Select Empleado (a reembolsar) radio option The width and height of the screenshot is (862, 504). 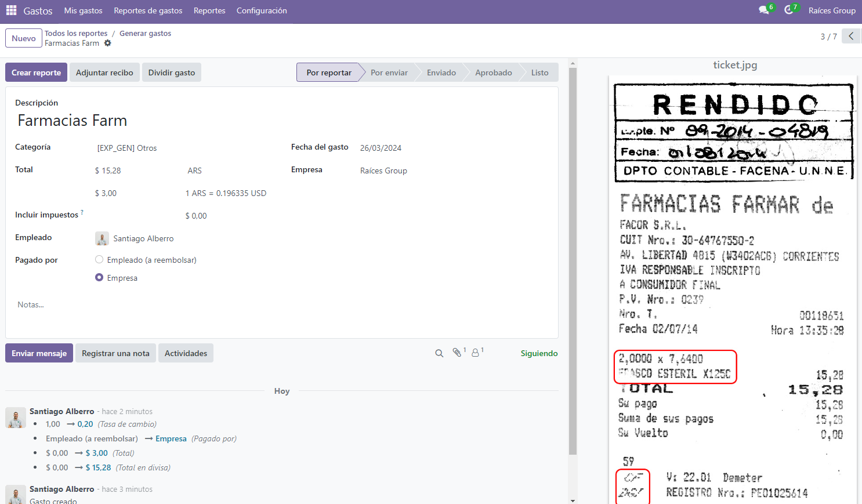[99, 260]
